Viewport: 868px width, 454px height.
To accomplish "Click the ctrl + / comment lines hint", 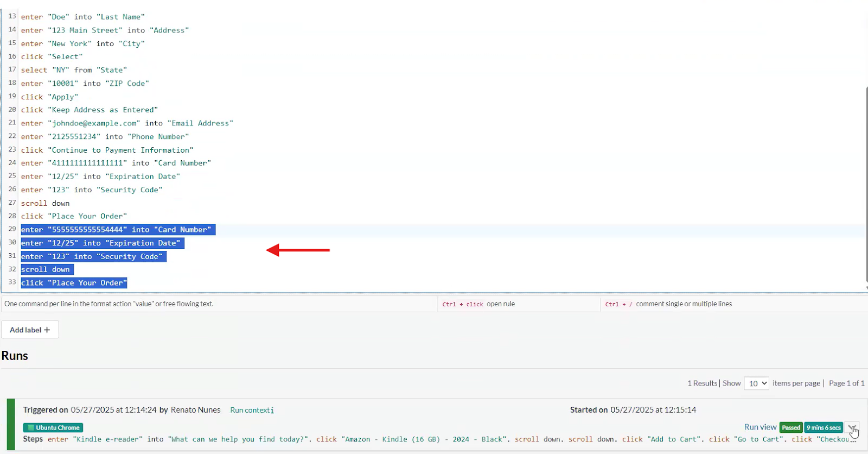I will click(x=668, y=304).
